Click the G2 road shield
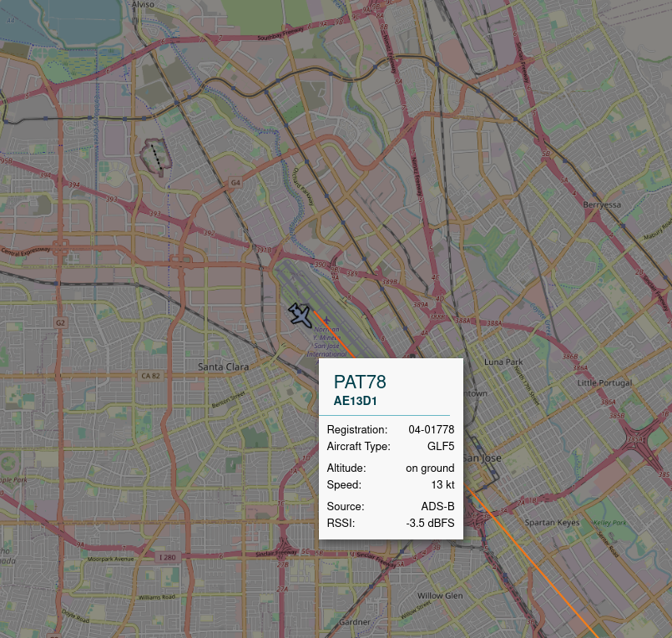The width and height of the screenshot is (672, 638). point(60,323)
